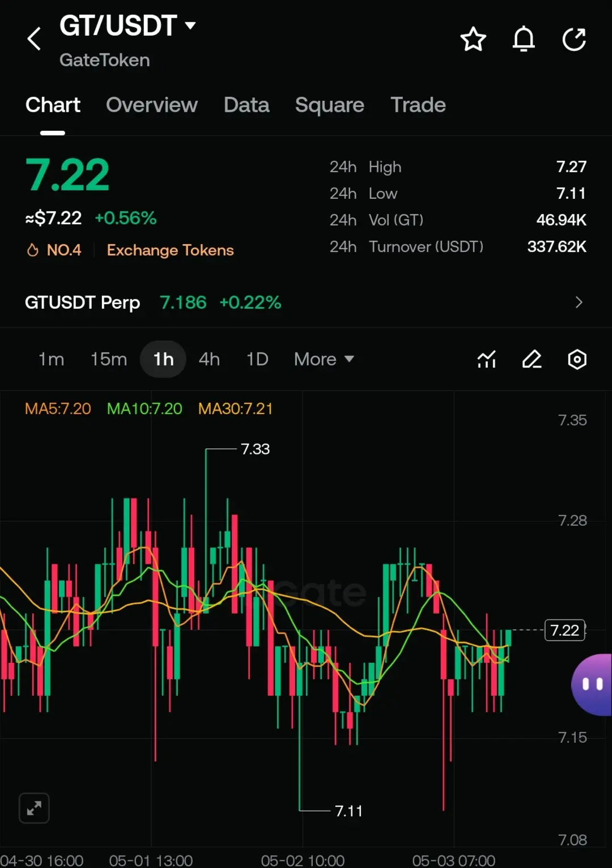Select the 15m timeframe
The height and width of the screenshot is (868, 612).
tap(109, 359)
